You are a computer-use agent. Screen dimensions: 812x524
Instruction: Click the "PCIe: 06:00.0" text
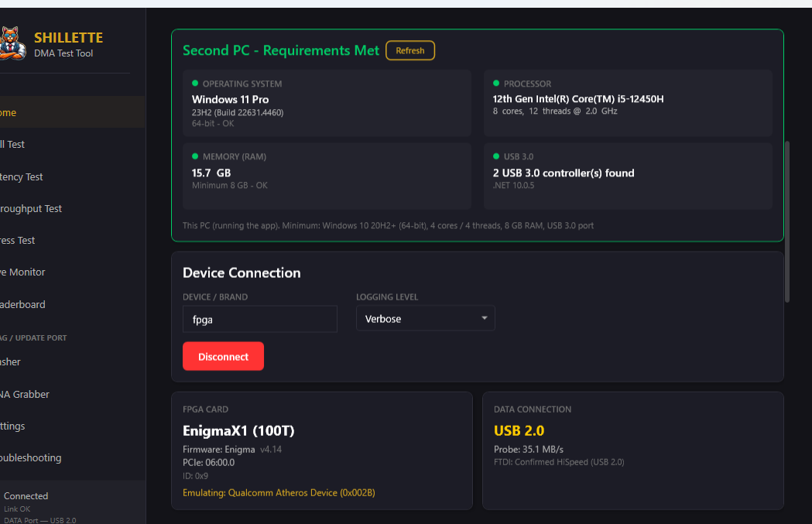[x=209, y=462]
